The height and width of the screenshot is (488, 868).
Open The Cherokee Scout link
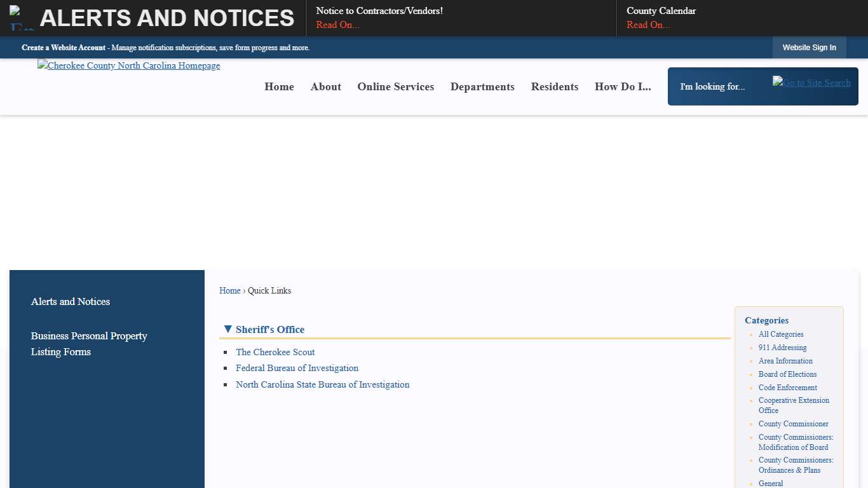[275, 352]
